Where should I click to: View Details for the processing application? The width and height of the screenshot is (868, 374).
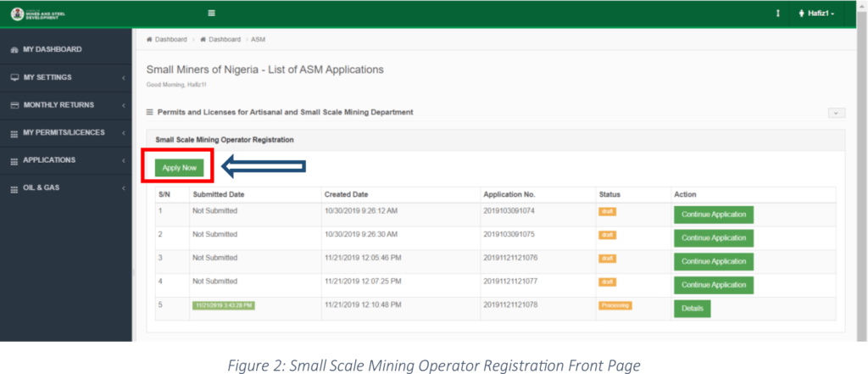point(692,309)
